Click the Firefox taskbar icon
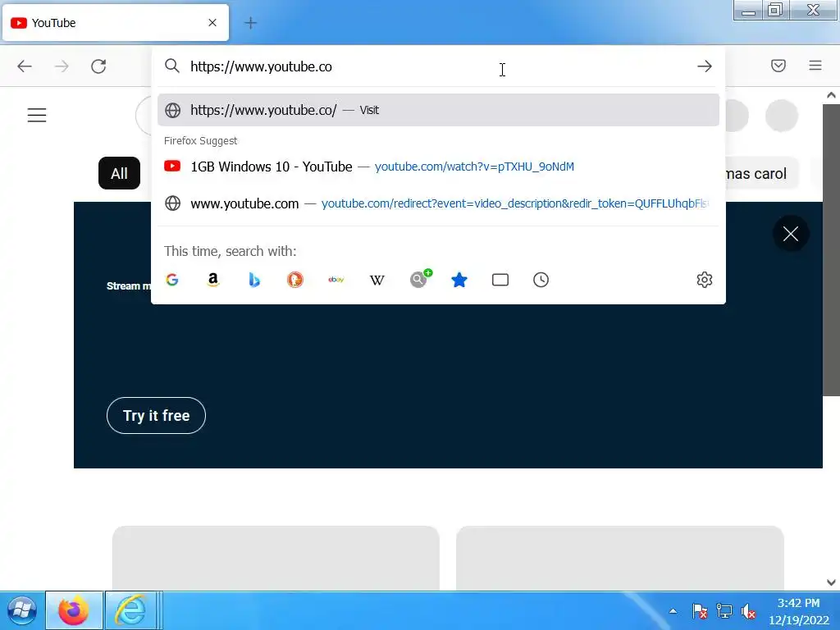Screen dimensions: 840x630 click(74, 610)
